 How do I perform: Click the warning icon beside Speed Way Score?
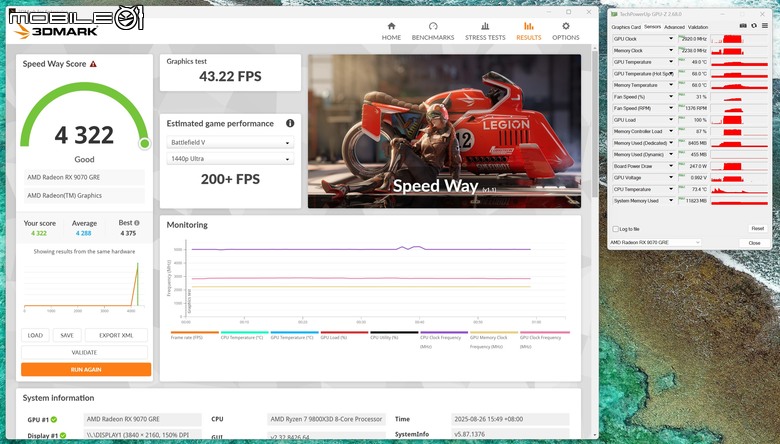[x=93, y=64]
